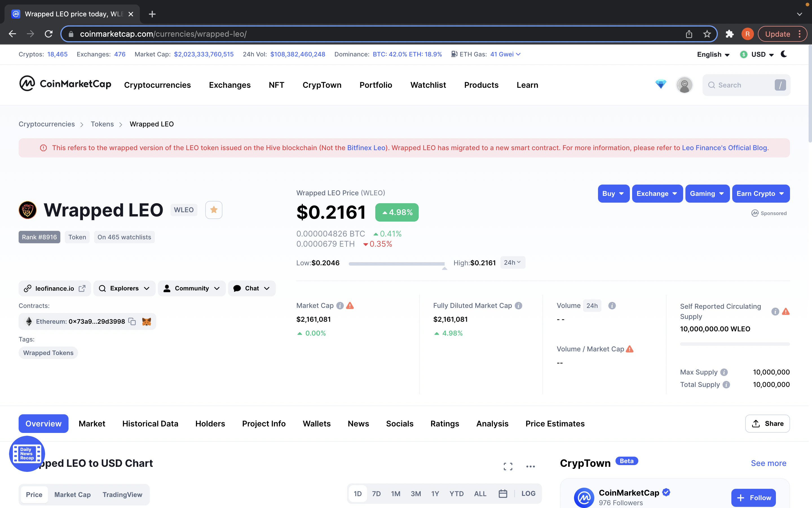
Task: Select 1M chart range
Action: pyautogui.click(x=396, y=494)
